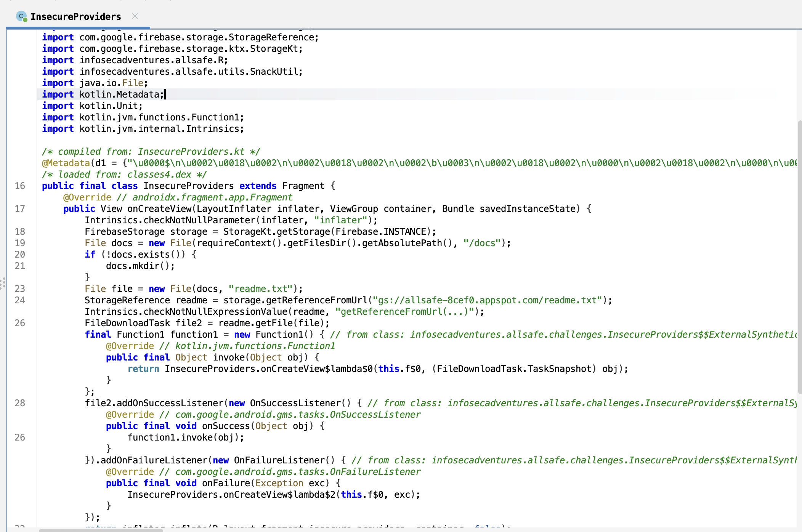Select the InsecureProviders tab label
The height and width of the screenshot is (532, 802).
click(75, 16)
